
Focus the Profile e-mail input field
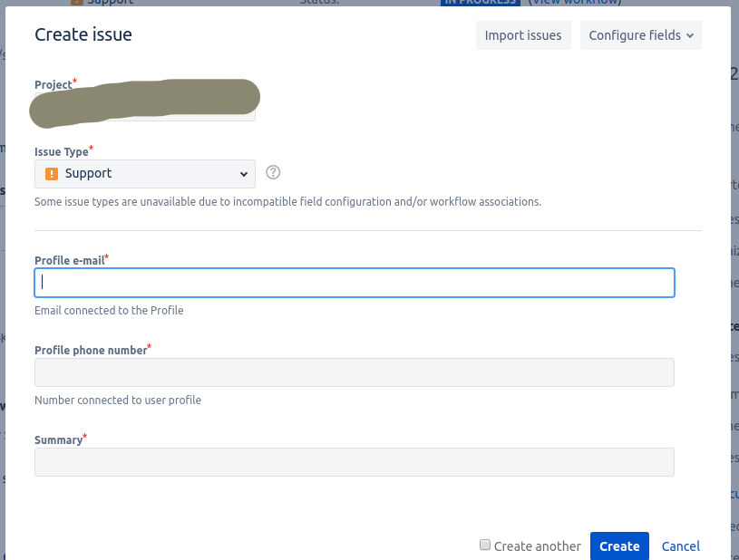(355, 283)
